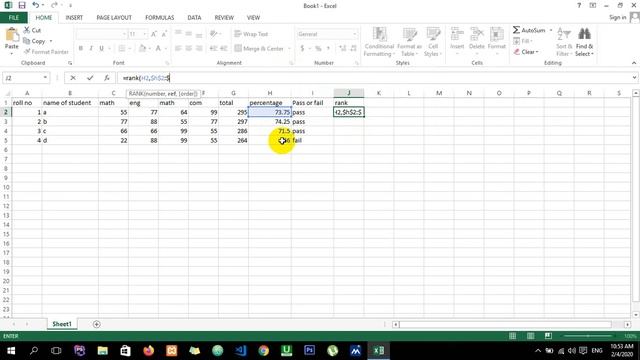The image size is (640, 360).
Task: Switch to FORMULAS tab
Action: point(160,18)
